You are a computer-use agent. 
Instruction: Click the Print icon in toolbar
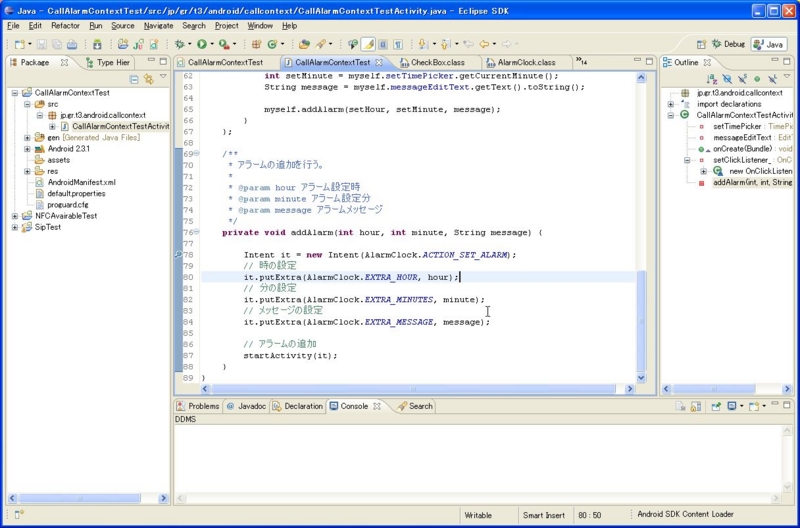pyautogui.click(x=72, y=44)
